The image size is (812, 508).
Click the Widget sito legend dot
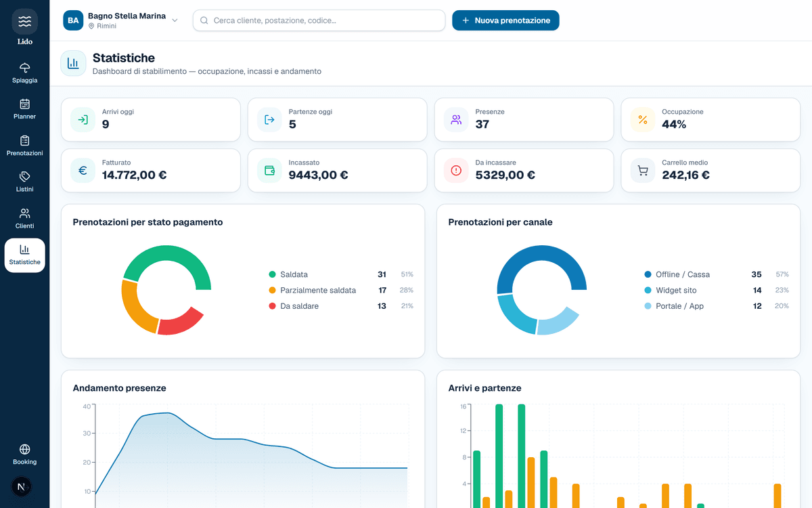click(x=648, y=291)
